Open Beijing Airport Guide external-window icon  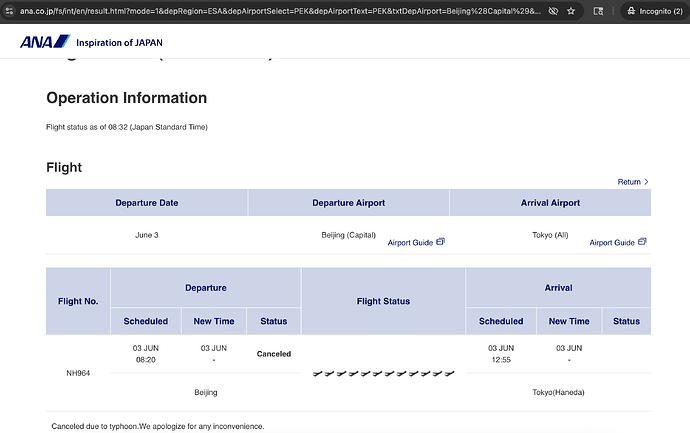pyautogui.click(x=440, y=242)
